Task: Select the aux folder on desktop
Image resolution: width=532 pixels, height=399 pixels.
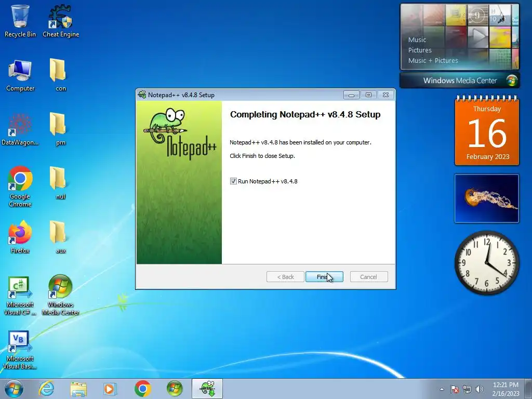Action: tap(61, 237)
